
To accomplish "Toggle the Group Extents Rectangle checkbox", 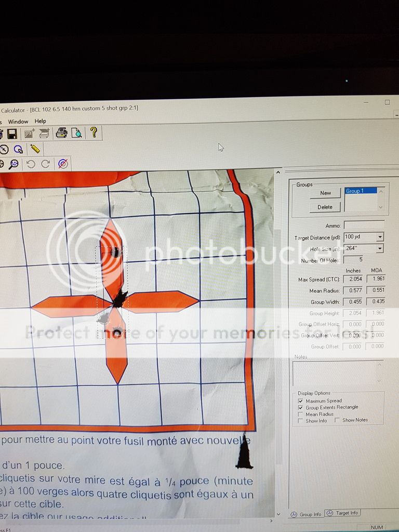I will tap(301, 408).
